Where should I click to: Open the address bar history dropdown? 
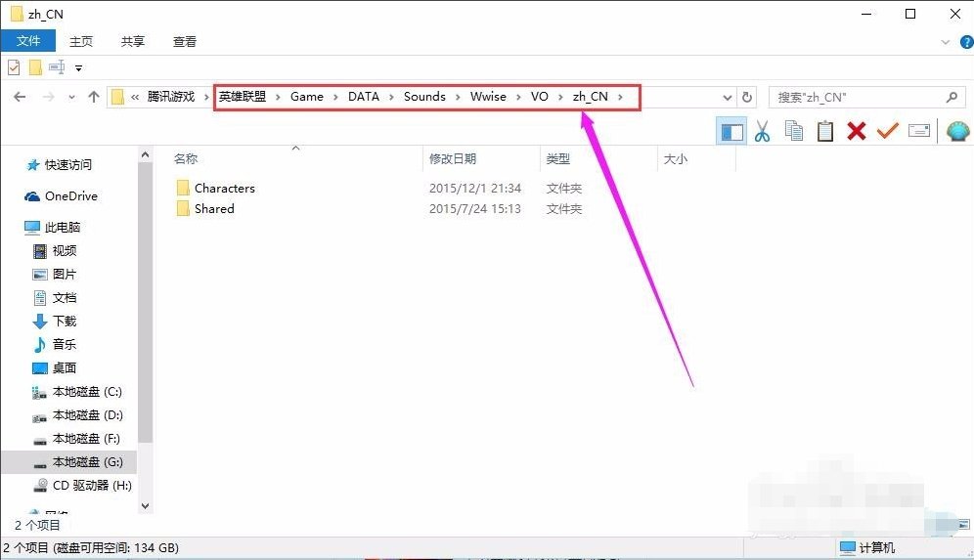point(727,97)
